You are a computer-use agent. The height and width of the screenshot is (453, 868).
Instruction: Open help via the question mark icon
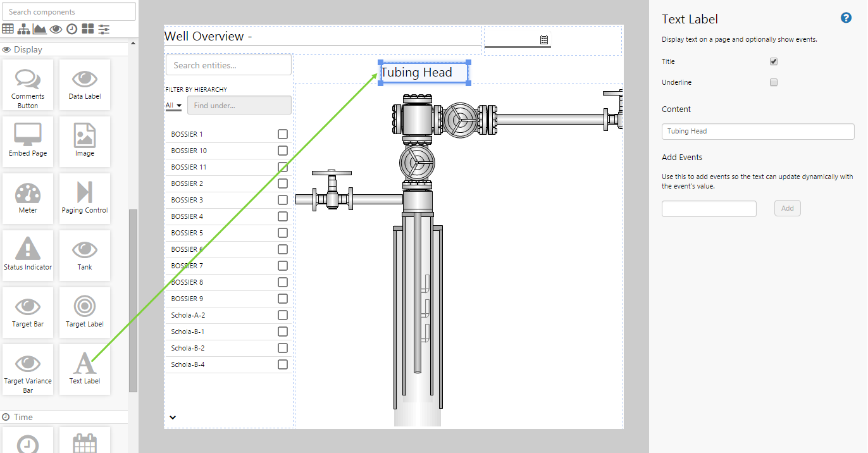846,18
